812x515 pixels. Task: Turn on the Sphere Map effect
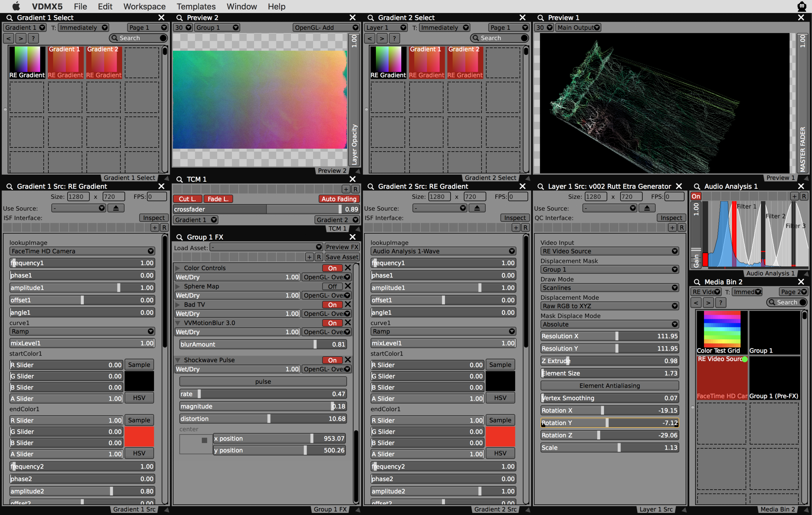[332, 286]
